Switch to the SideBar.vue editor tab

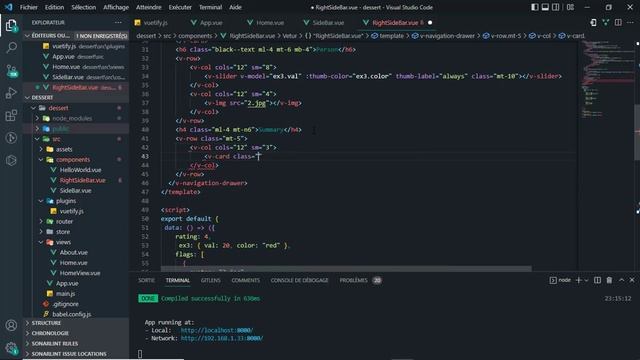324,22
